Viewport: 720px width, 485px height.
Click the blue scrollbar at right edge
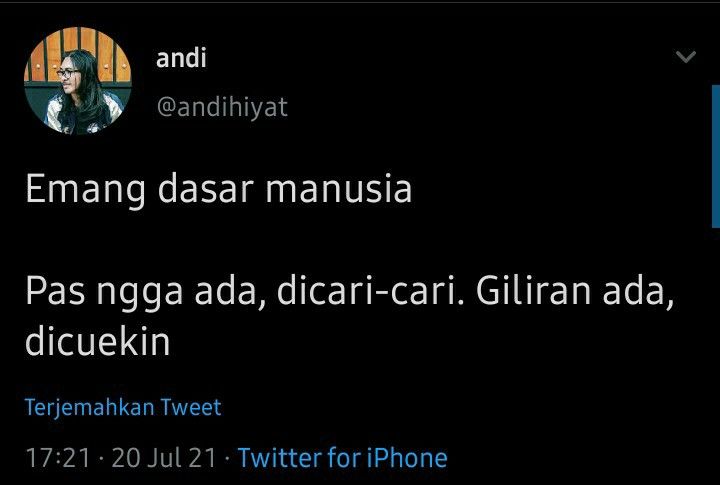pos(716,156)
